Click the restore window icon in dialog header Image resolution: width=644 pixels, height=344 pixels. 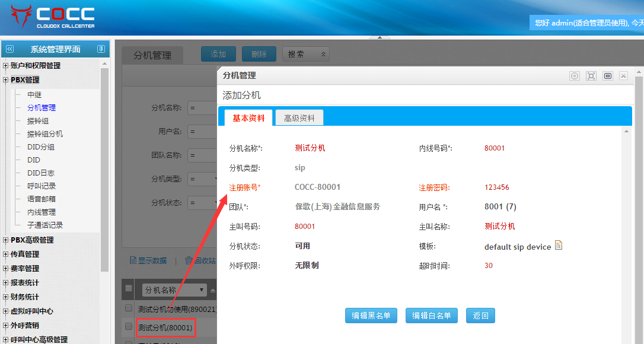point(607,76)
